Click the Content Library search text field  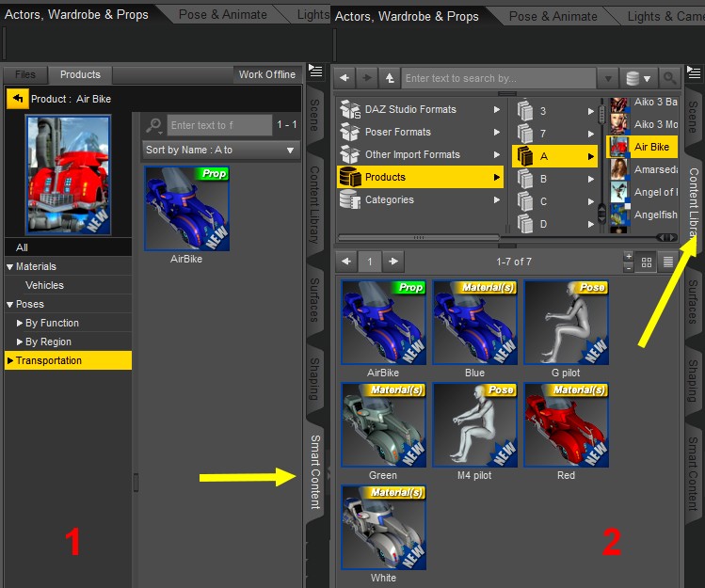click(499, 78)
